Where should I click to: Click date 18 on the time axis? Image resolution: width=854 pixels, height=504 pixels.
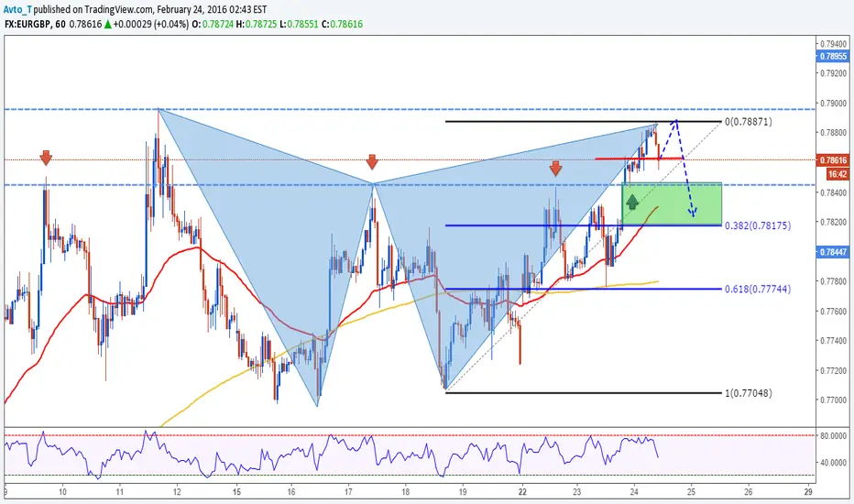406,491
